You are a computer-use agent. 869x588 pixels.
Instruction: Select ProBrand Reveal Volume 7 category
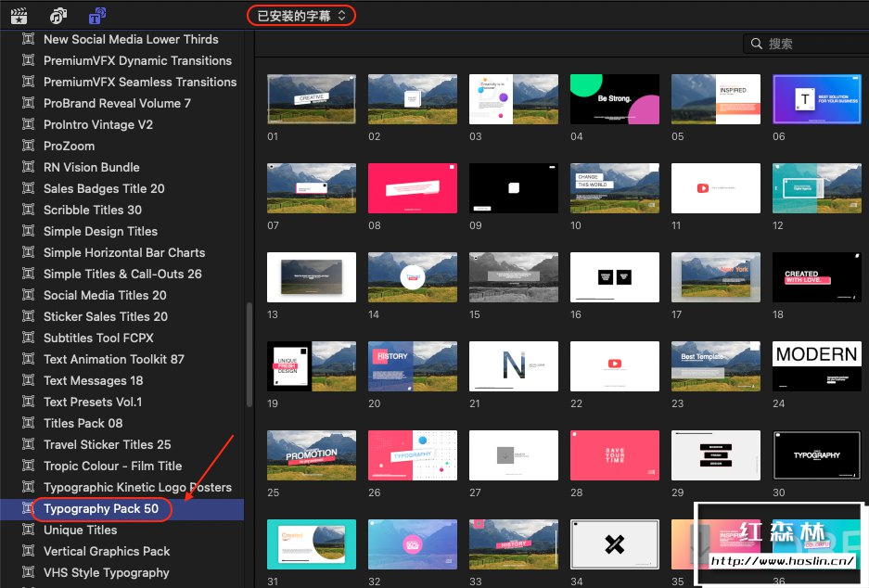coord(117,103)
